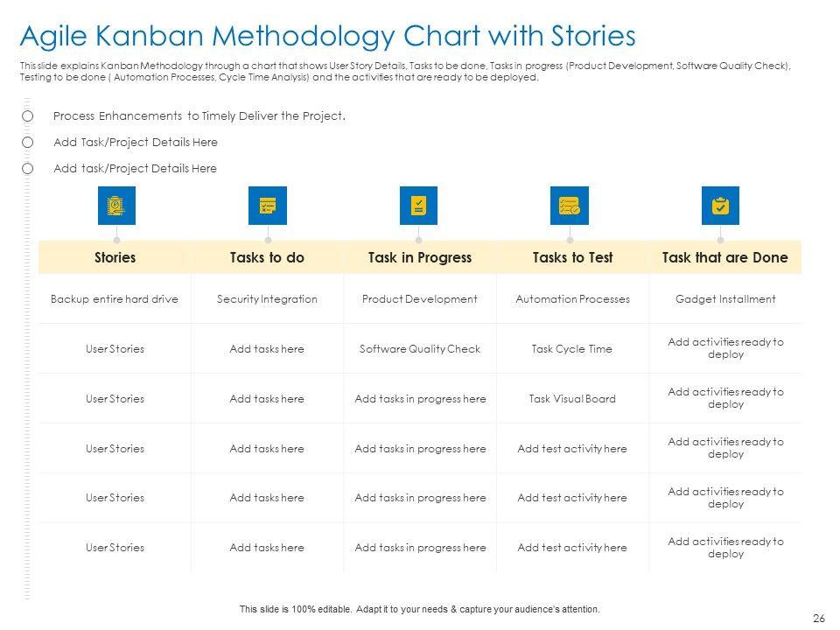Viewport: 840px width, 630px height.
Task: Select the Tasks to Test header
Action: 572,257
